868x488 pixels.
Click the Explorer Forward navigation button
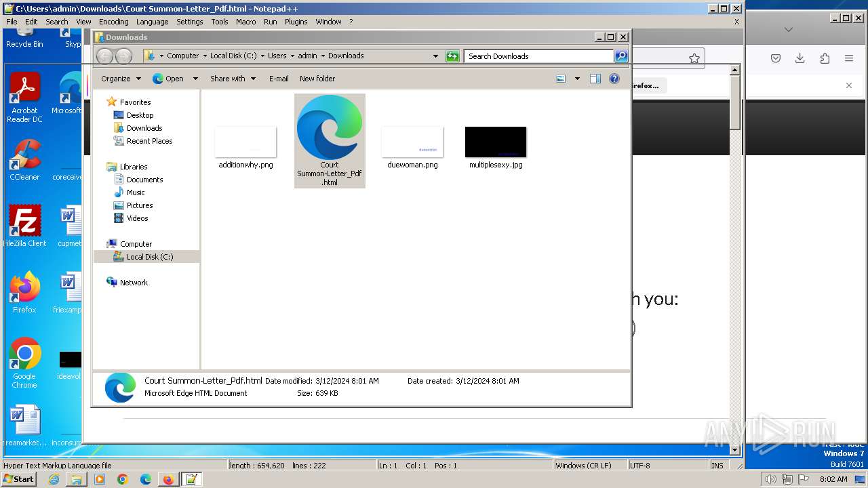pos(123,56)
